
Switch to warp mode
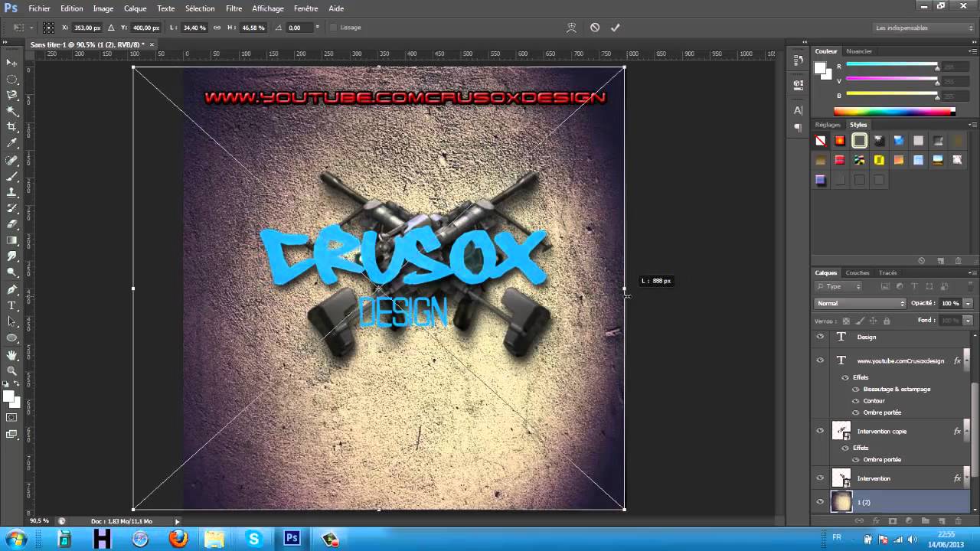[571, 28]
